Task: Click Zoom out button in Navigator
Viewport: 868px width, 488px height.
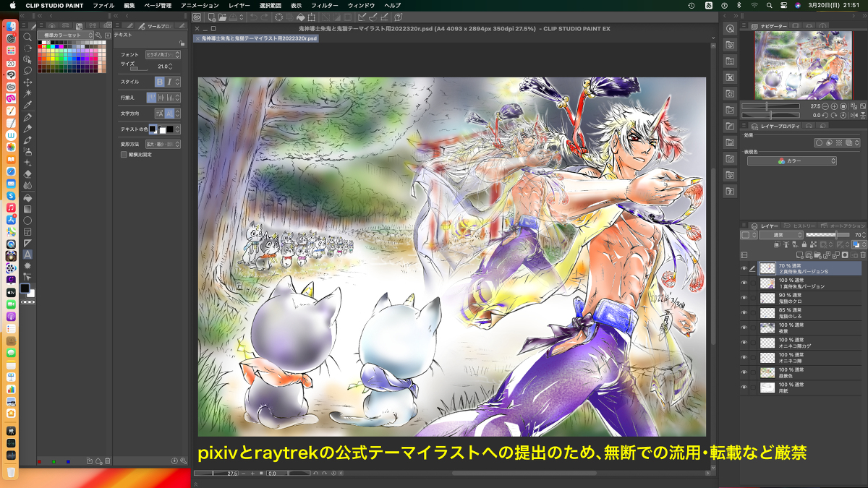Action: [x=824, y=106]
